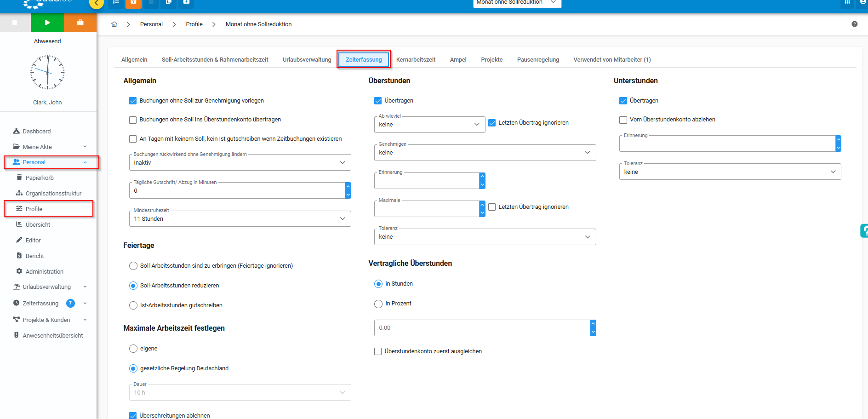Click the grey help question mark icon
Viewport: 868px width, 419px height.
854,24
